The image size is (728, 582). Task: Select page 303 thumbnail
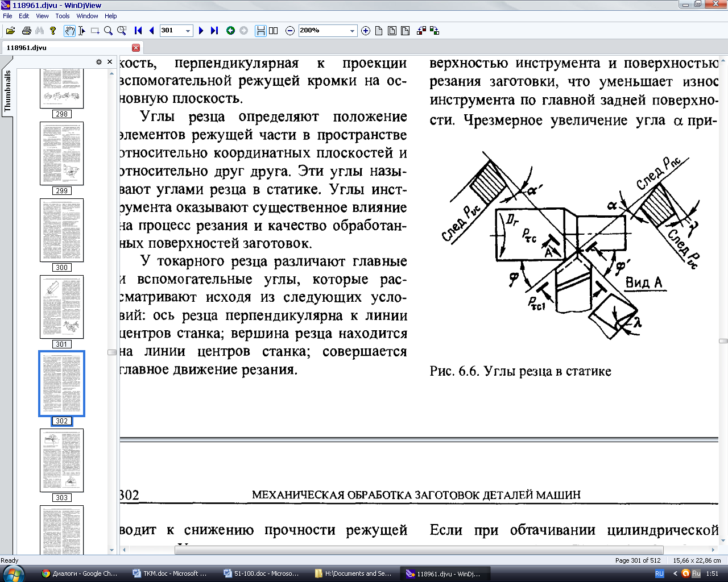[61, 460]
